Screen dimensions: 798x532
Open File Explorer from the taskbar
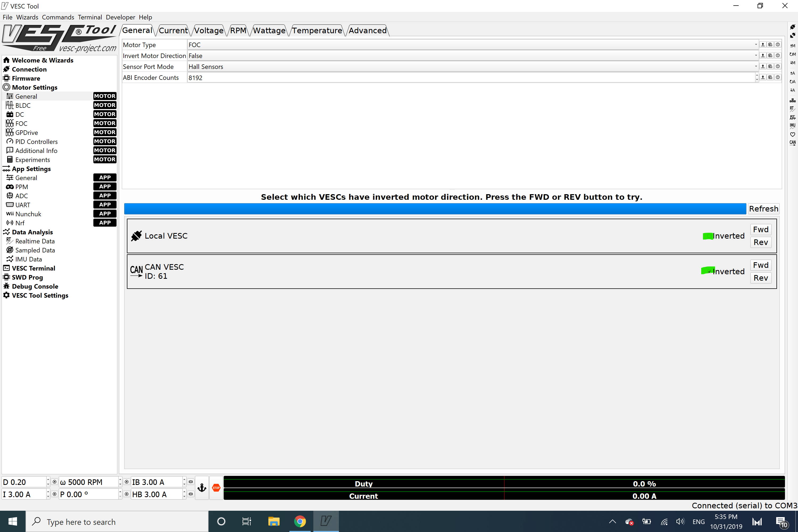click(x=273, y=521)
